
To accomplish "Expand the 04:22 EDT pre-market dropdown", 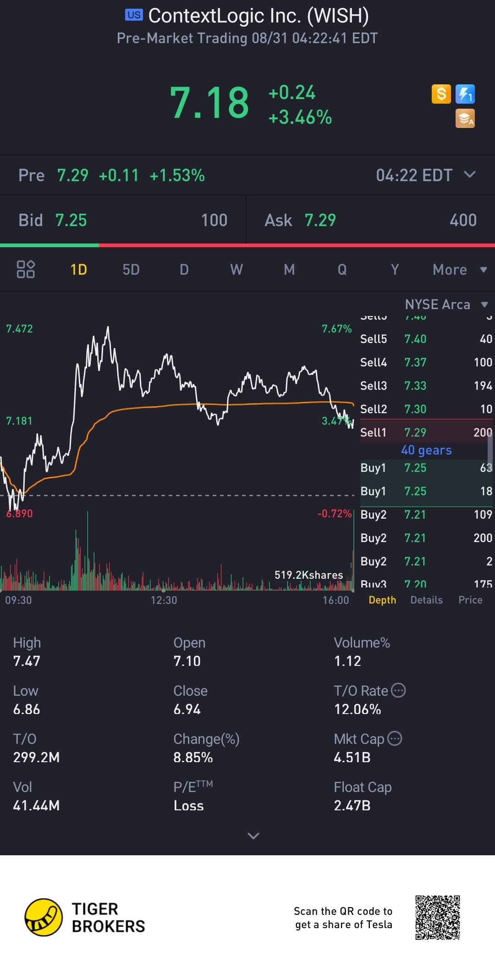I will click(x=470, y=175).
